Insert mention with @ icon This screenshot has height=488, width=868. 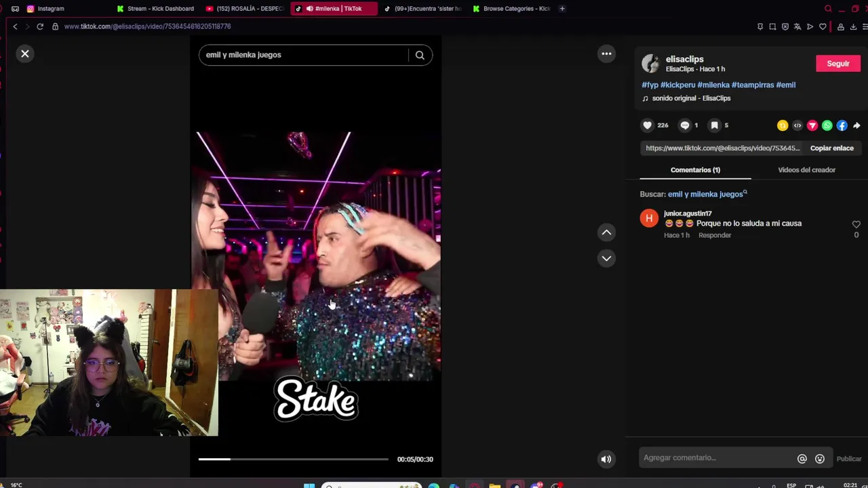click(802, 459)
